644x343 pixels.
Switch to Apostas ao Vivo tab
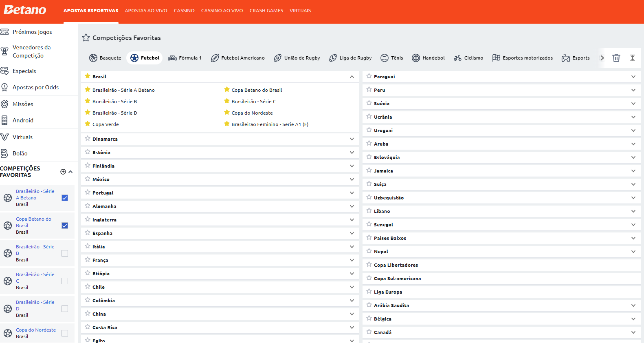[146, 11]
